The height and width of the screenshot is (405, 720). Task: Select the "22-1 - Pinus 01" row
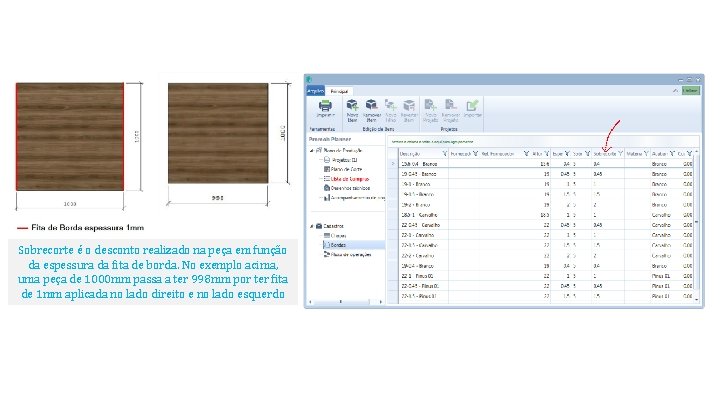point(546,276)
